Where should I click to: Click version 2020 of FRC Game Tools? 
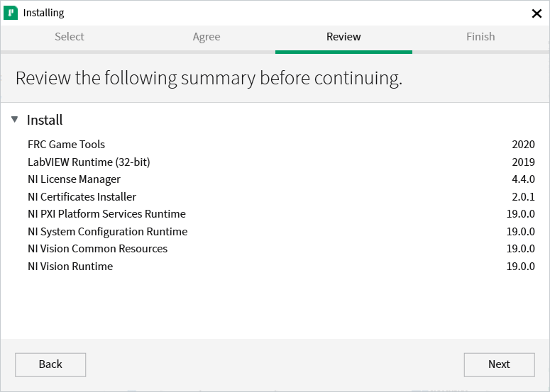pos(523,145)
